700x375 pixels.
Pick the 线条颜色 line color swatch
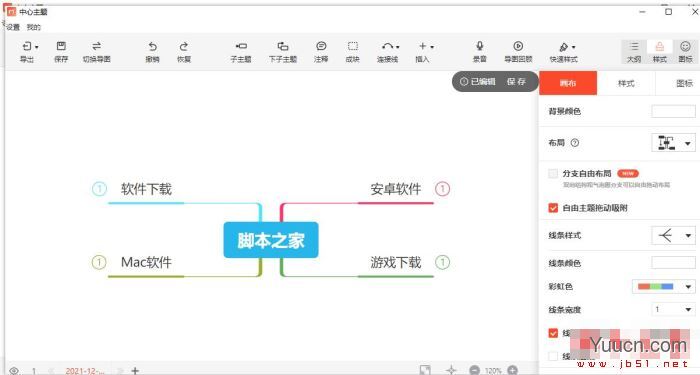[673, 263]
